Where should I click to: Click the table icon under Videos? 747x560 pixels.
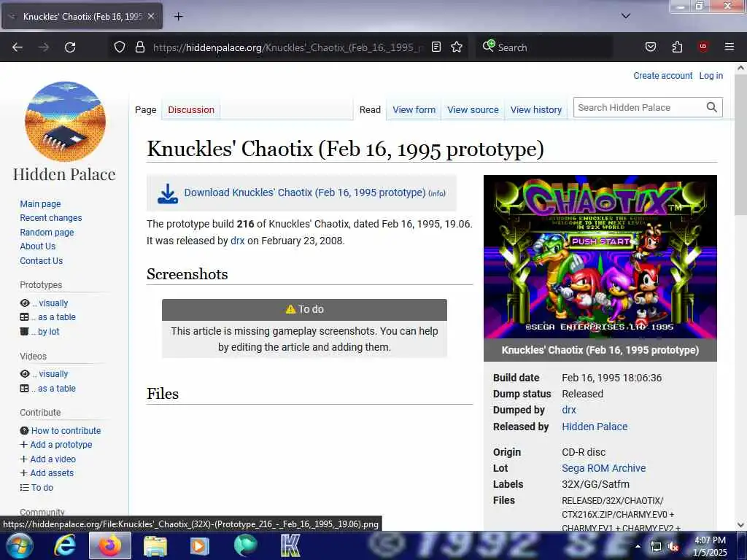[24, 388]
